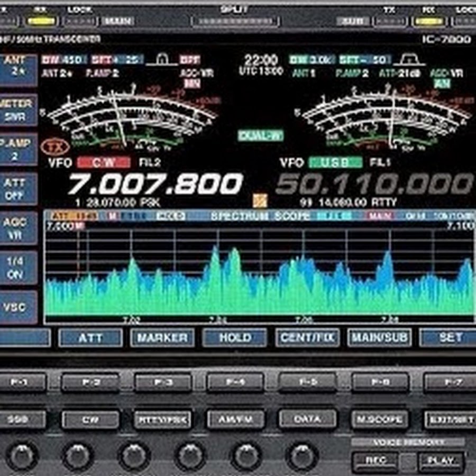The image size is (476, 476).
Task: Open the M.SCOPE mini scope button
Action: pos(379,420)
